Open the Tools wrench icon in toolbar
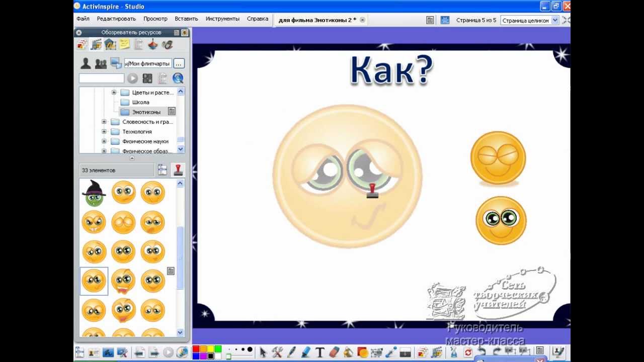 click(277, 352)
